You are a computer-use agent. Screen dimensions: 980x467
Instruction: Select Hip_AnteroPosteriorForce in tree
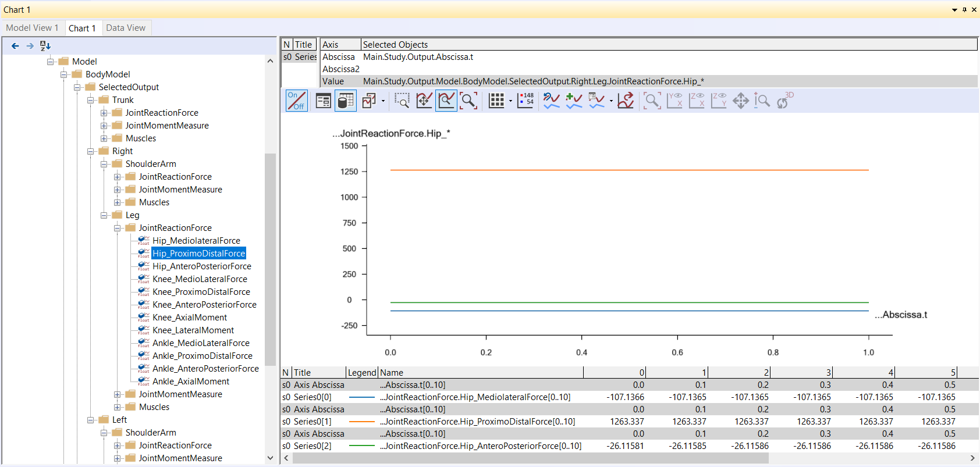point(202,266)
